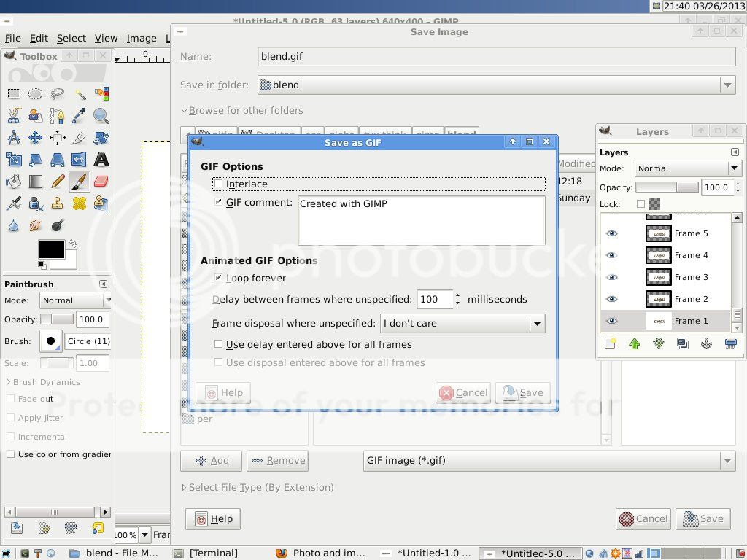The image size is (747, 560).
Task: Select the Select by Color tool
Action: [101, 94]
